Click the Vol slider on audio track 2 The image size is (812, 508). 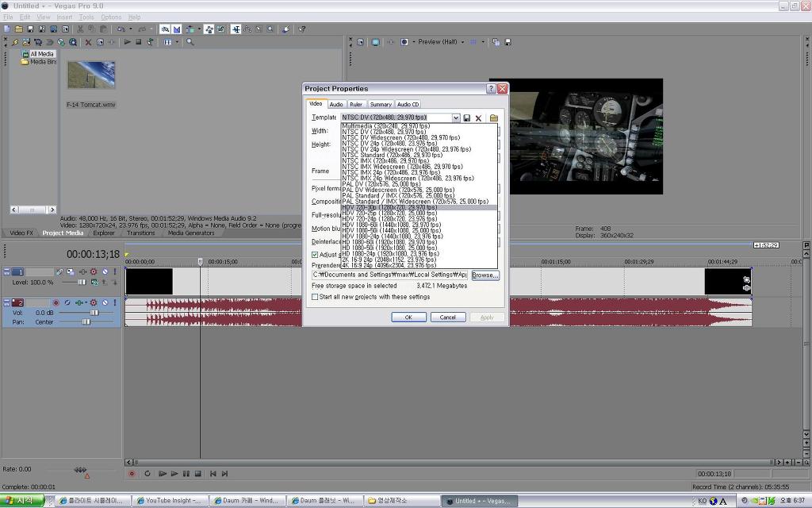click(x=94, y=313)
